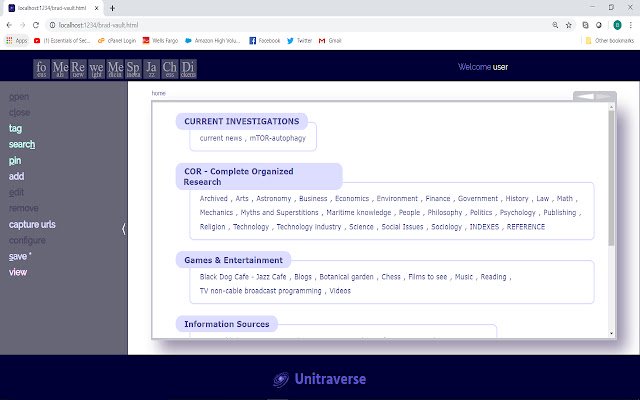The height and width of the screenshot is (400, 640).
Task: Open the 'Maritime knowledge' topic
Action: [x=359, y=213]
